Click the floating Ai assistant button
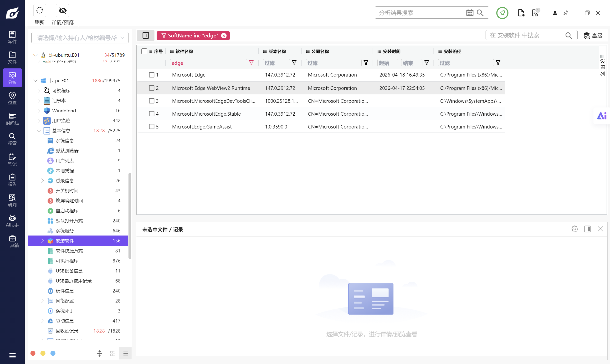The height and width of the screenshot is (364, 610). (x=602, y=116)
